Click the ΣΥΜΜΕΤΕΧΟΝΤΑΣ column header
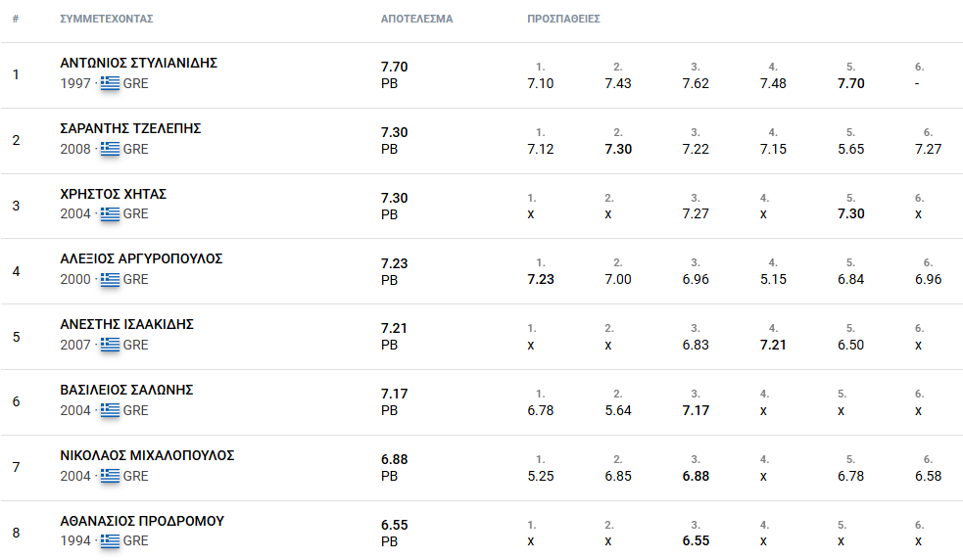The image size is (963, 560). (106, 19)
